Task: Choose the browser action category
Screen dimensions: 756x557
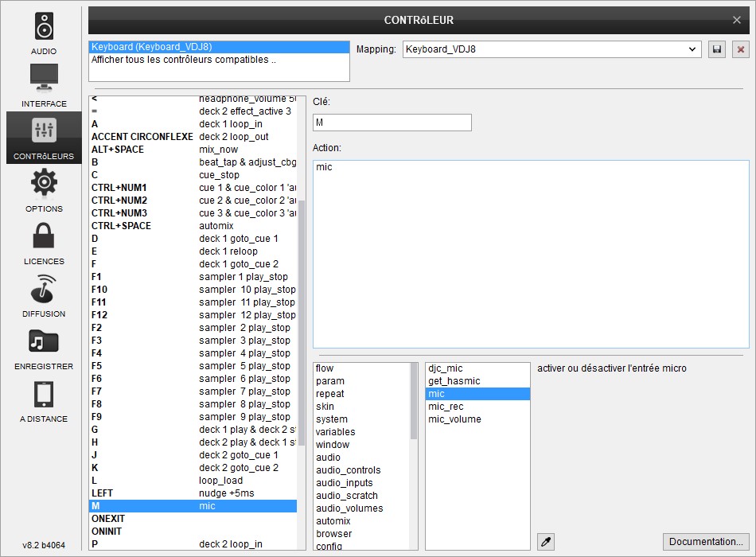Action: point(361,534)
